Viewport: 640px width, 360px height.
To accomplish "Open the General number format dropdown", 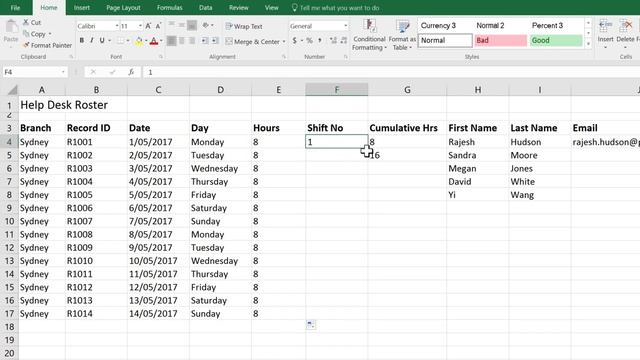I will (x=345, y=26).
